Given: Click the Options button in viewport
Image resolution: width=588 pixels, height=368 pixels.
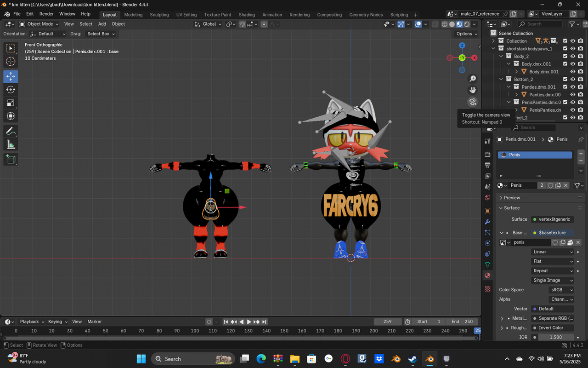Looking at the screenshot, I should coord(467,34).
